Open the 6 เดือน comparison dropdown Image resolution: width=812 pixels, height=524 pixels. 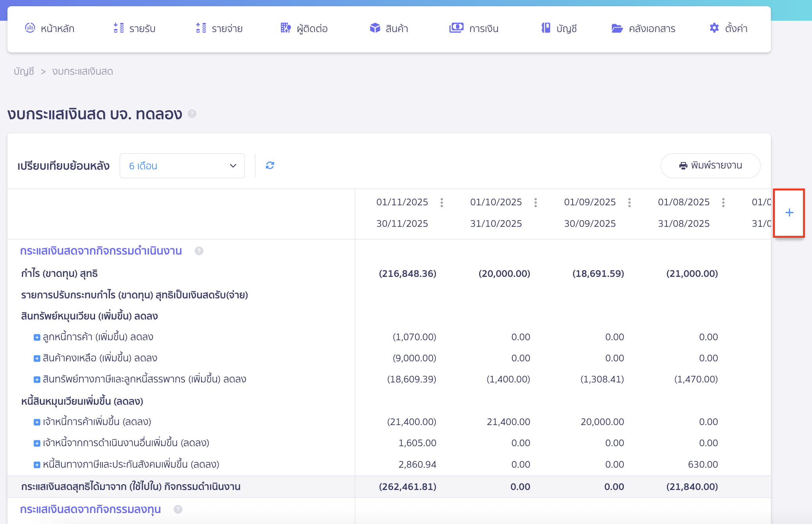(x=182, y=165)
